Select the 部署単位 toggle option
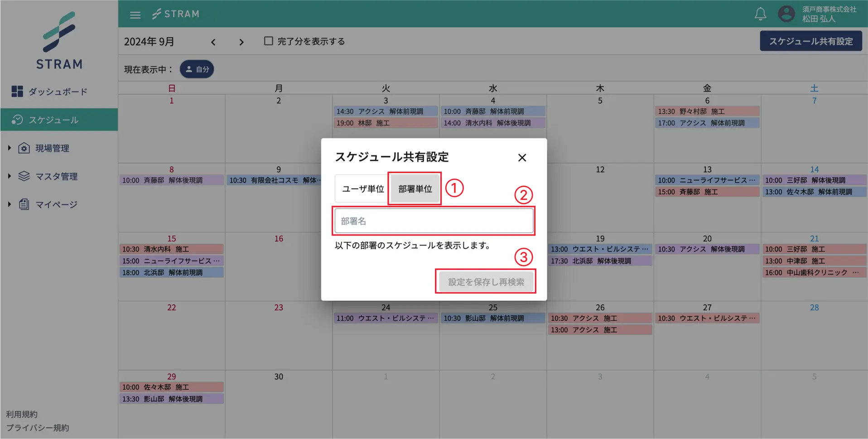Viewport: 868px width, 439px height. point(415,188)
